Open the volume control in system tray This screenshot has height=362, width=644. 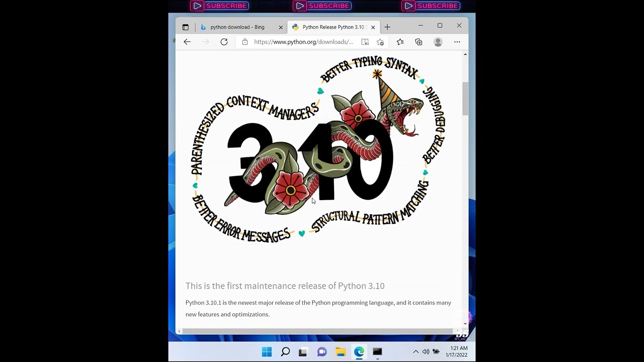pos(426,352)
